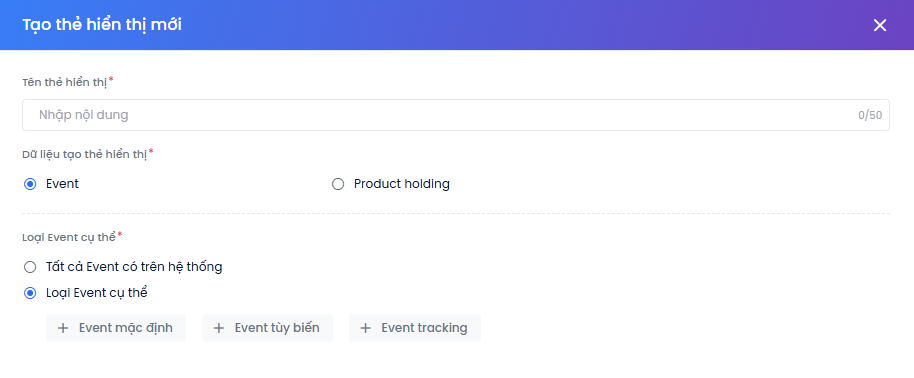Select the Loại Event cụ thể radio option
914x378 pixels.
(x=30, y=293)
